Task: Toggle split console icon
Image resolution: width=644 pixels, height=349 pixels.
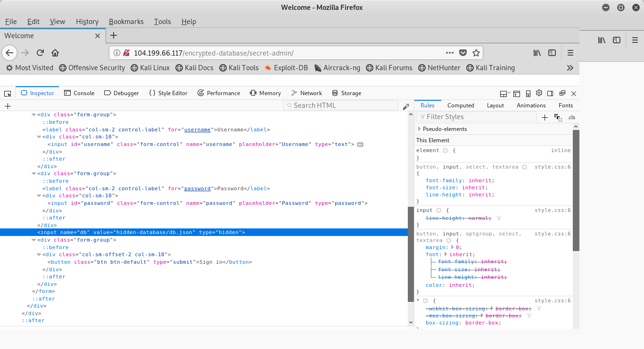Action: tap(517, 93)
